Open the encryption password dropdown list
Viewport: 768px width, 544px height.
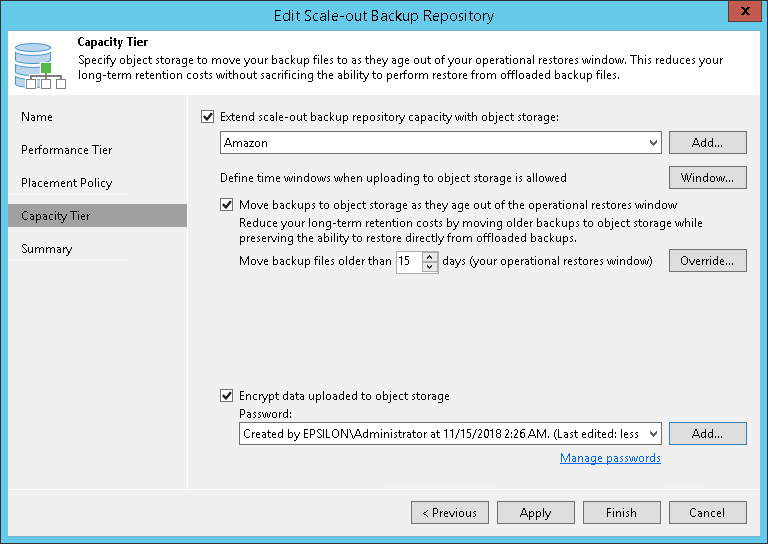pos(654,434)
